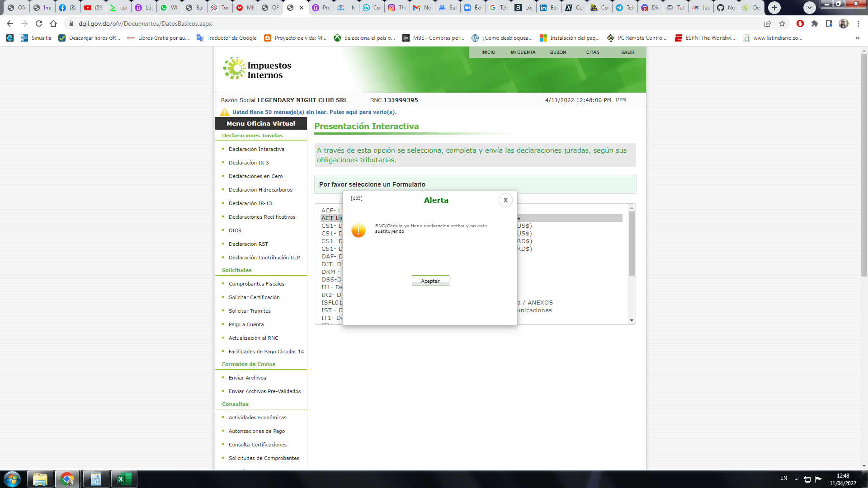Open Excel from the taskbar
Image resolution: width=868 pixels, height=488 pixels.
click(123, 479)
